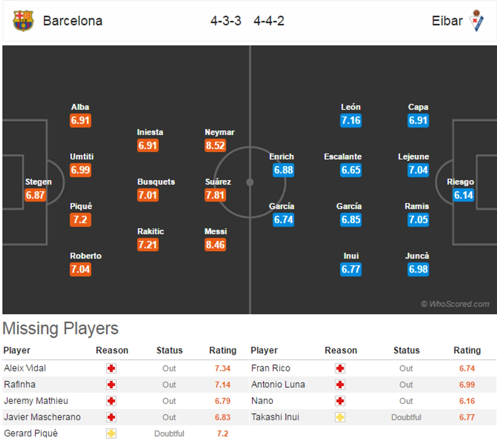The width and height of the screenshot is (497, 448).
Task: Open Jeremy Mathieu player link
Action: click(x=36, y=401)
